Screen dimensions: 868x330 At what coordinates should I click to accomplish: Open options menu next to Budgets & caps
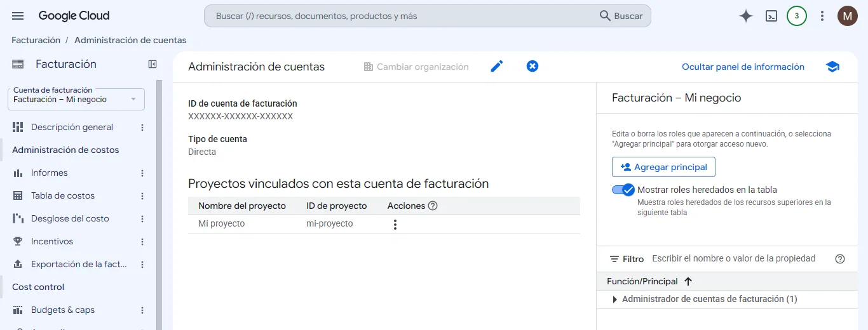click(142, 310)
